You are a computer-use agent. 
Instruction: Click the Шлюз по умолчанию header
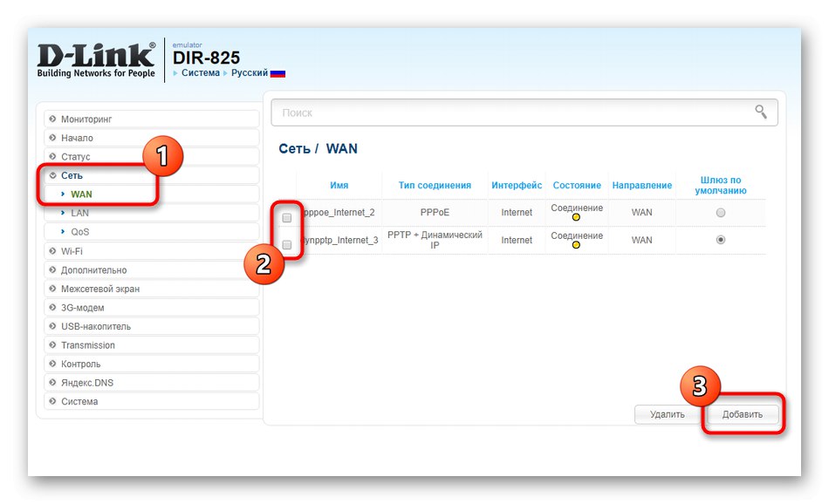[x=721, y=185]
